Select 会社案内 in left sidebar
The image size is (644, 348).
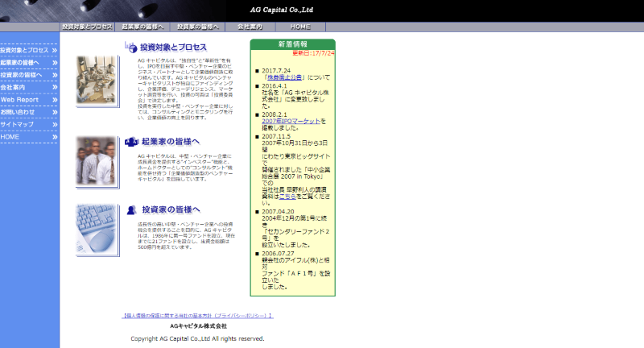tap(13, 87)
